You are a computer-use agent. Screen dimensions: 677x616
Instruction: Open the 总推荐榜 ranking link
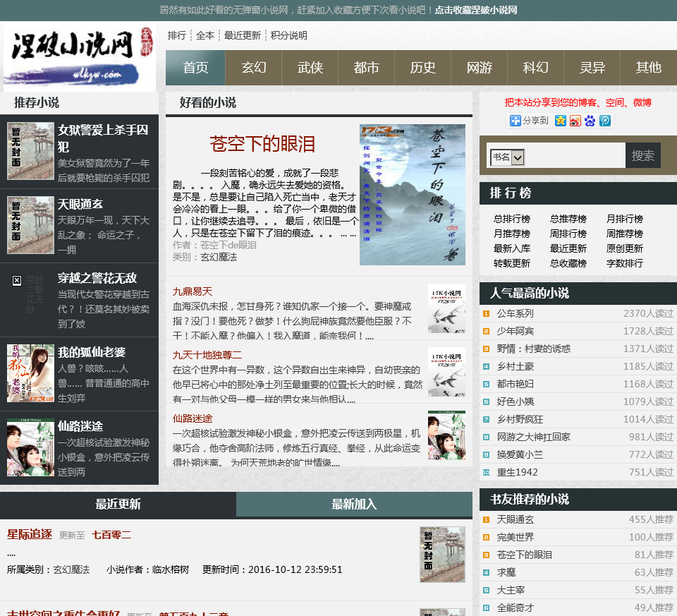point(568,219)
